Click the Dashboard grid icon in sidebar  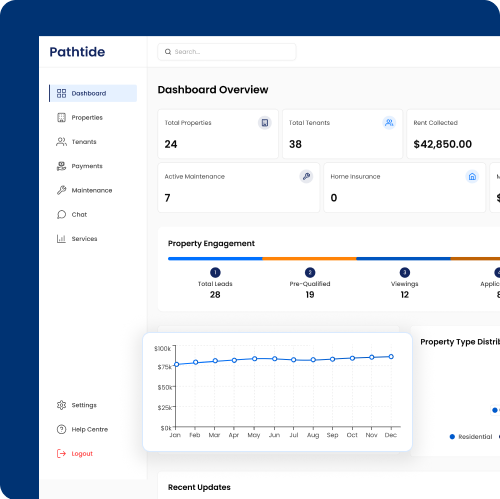click(61, 93)
